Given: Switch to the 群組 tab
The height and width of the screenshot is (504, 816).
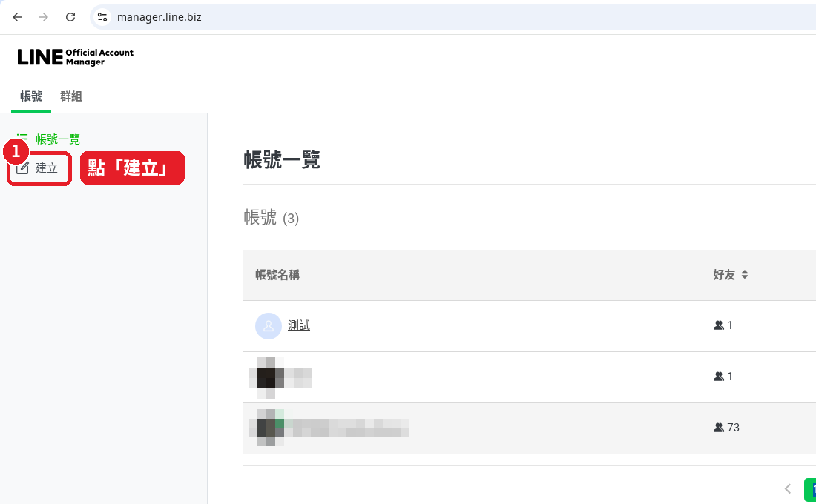Looking at the screenshot, I should pyautogui.click(x=70, y=96).
